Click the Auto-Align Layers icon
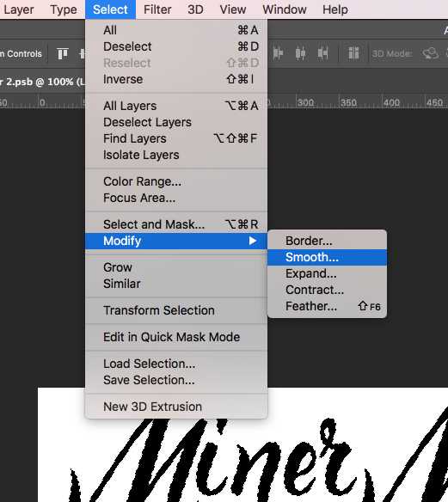The image size is (448, 502). [353, 53]
